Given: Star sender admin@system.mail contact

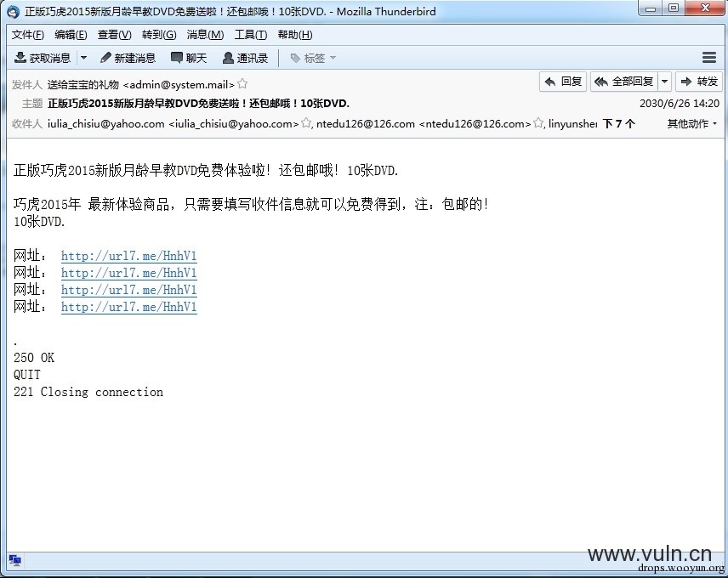Looking at the screenshot, I should point(242,84).
